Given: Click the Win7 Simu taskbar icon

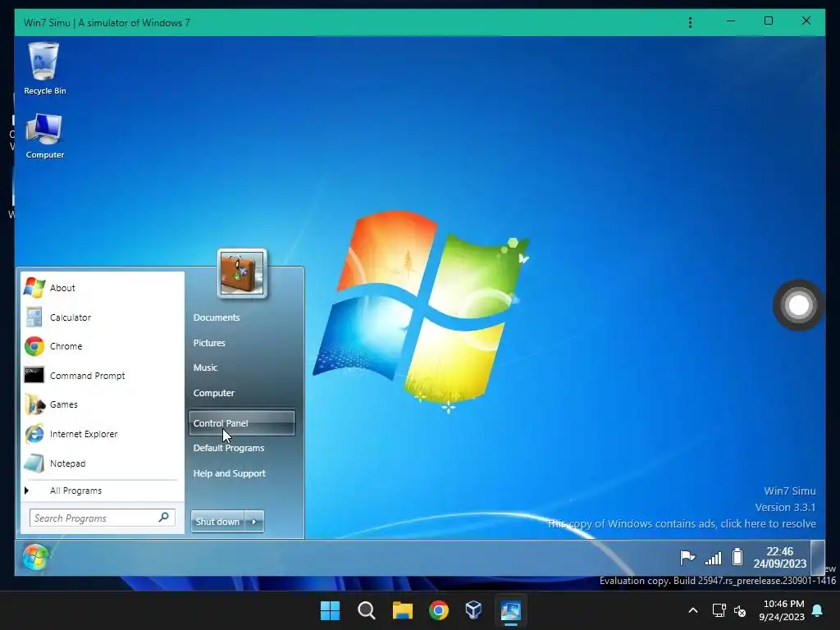Looking at the screenshot, I should click(510, 610).
